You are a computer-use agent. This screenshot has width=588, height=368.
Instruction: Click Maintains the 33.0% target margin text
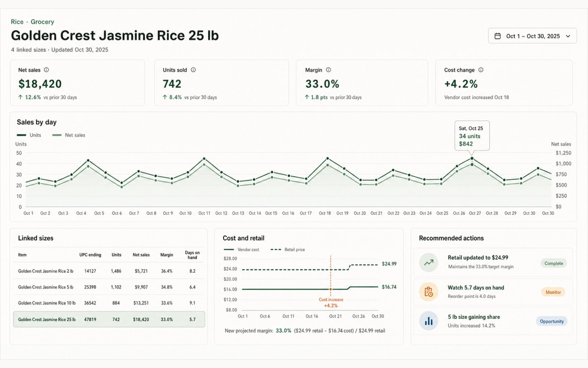(481, 266)
